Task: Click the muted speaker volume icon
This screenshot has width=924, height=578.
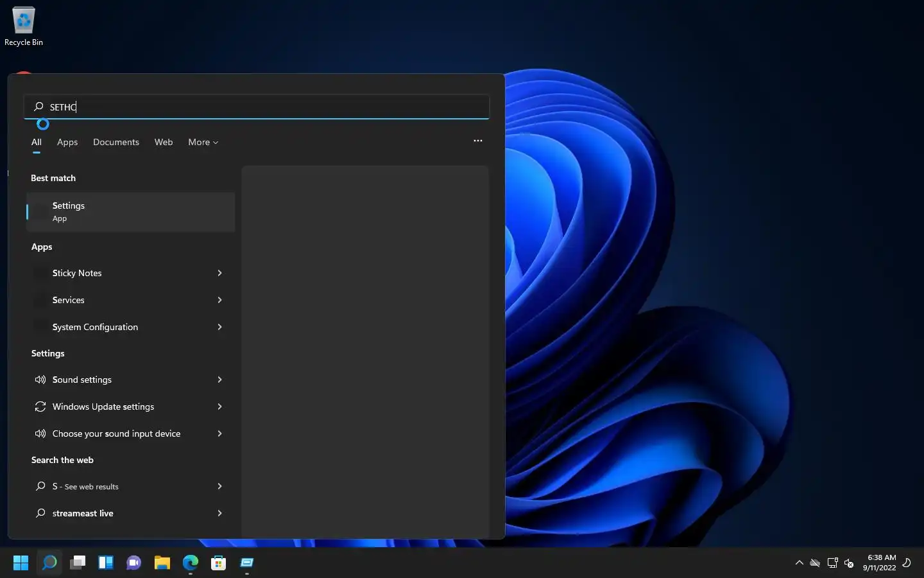Action: [849, 563]
